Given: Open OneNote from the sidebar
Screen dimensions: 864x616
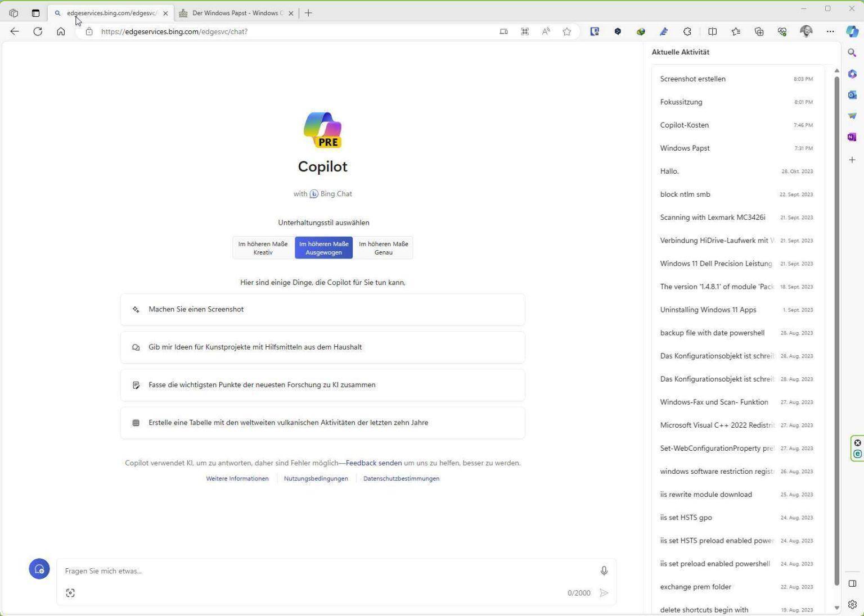Looking at the screenshot, I should pos(852,137).
